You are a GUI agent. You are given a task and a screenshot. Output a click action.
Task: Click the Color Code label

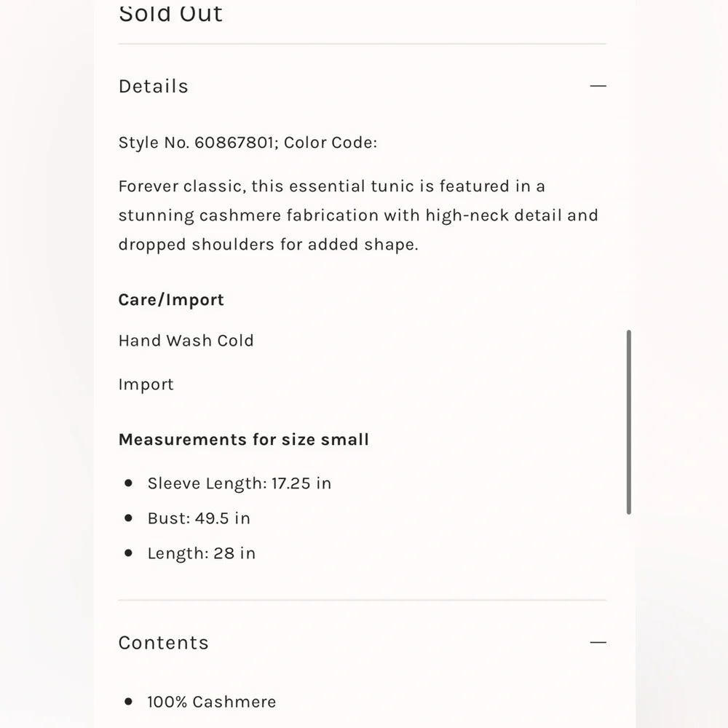pyautogui.click(x=331, y=143)
